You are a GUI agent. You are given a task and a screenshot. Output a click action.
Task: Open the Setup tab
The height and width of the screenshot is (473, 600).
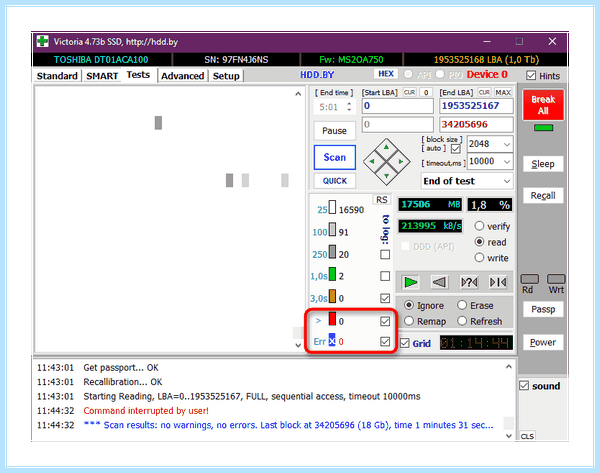(226, 76)
